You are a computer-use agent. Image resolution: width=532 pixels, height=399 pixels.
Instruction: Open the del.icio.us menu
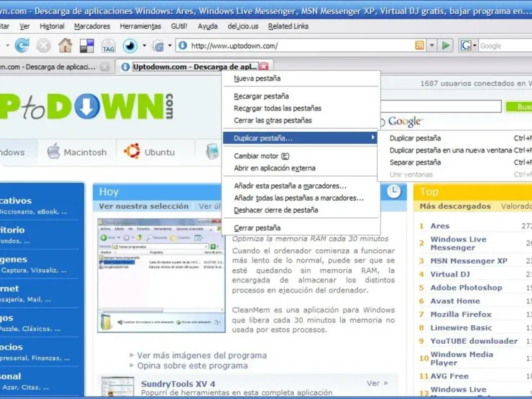point(243,26)
